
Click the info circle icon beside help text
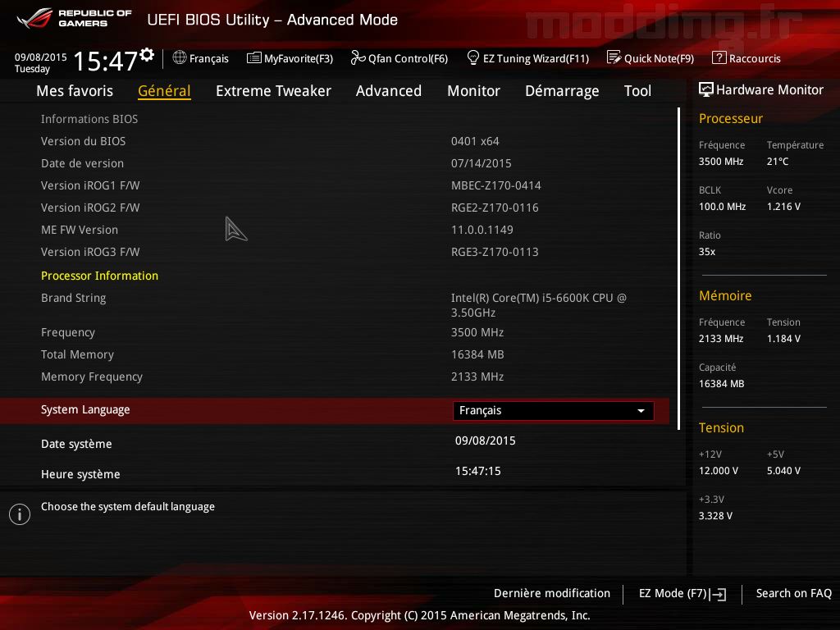pos(20,514)
